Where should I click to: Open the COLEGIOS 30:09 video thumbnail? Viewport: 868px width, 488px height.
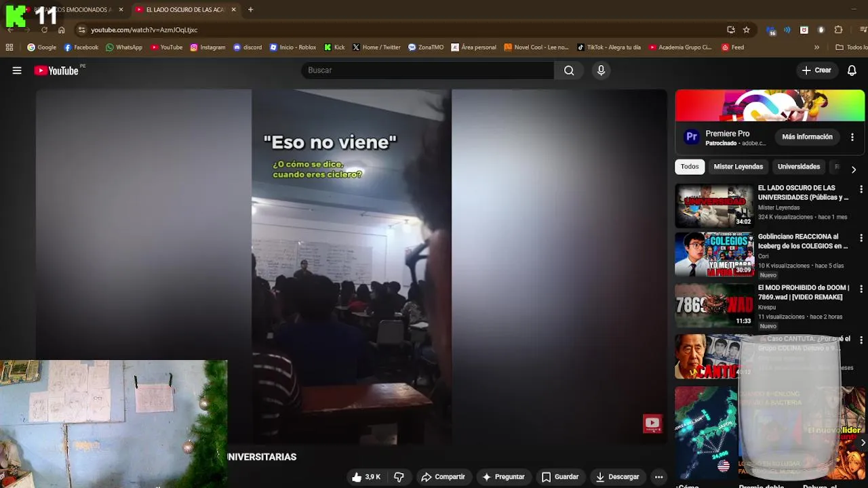pyautogui.click(x=714, y=255)
